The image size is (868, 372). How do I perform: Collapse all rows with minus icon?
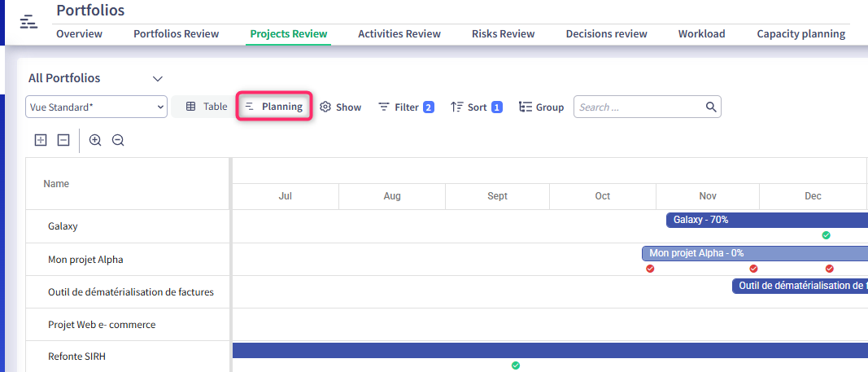click(63, 140)
